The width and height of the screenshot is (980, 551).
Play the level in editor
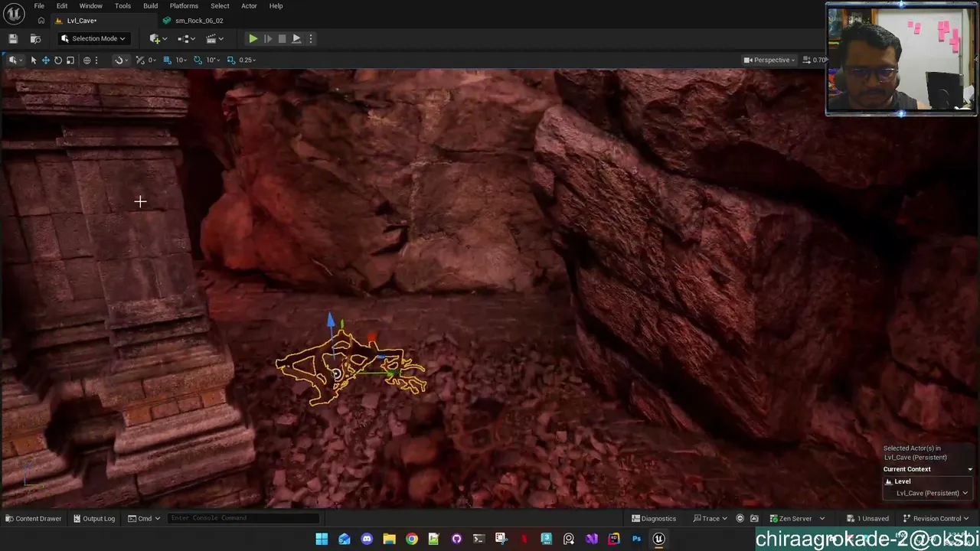pyautogui.click(x=253, y=38)
